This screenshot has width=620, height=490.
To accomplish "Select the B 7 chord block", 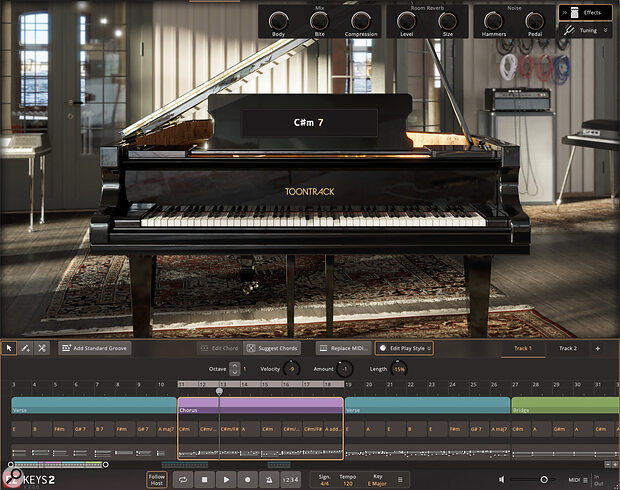I will coord(103,429).
